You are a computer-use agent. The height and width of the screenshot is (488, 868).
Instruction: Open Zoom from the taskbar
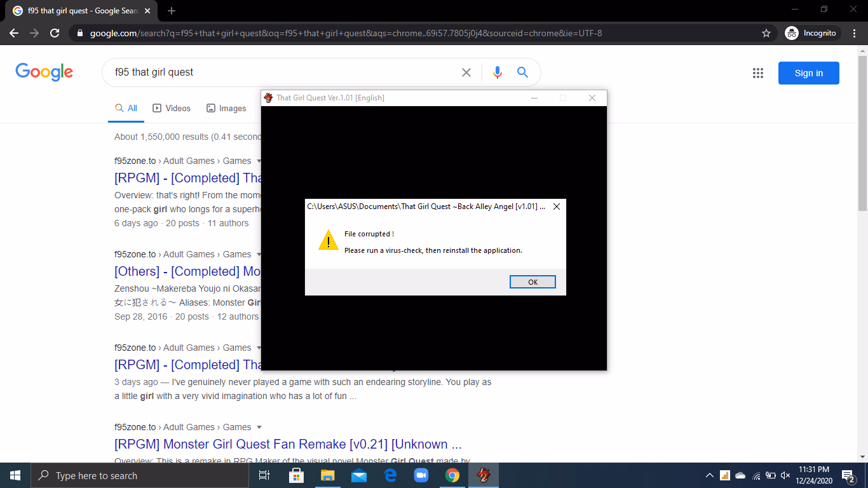pos(421,475)
